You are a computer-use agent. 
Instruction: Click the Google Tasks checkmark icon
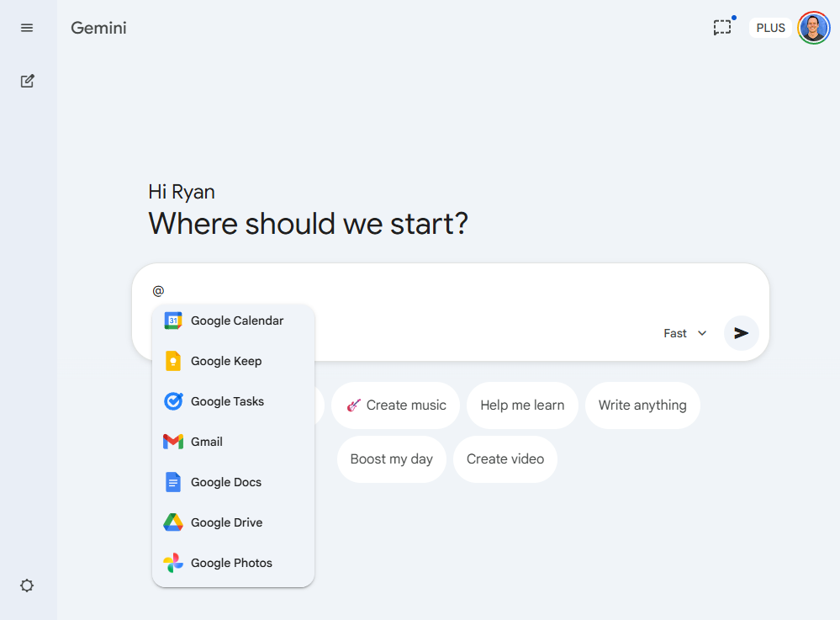(x=173, y=401)
